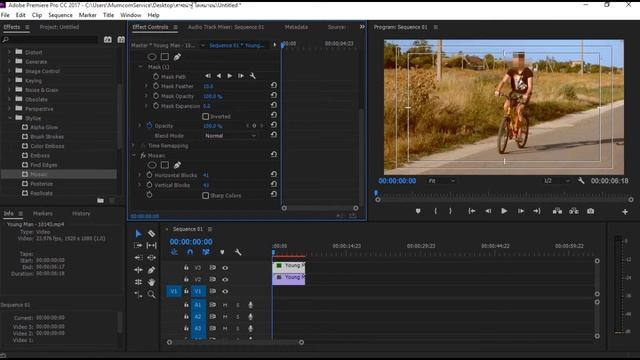Expand the Distort effects folder
640x360 pixels.
[10, 52]
